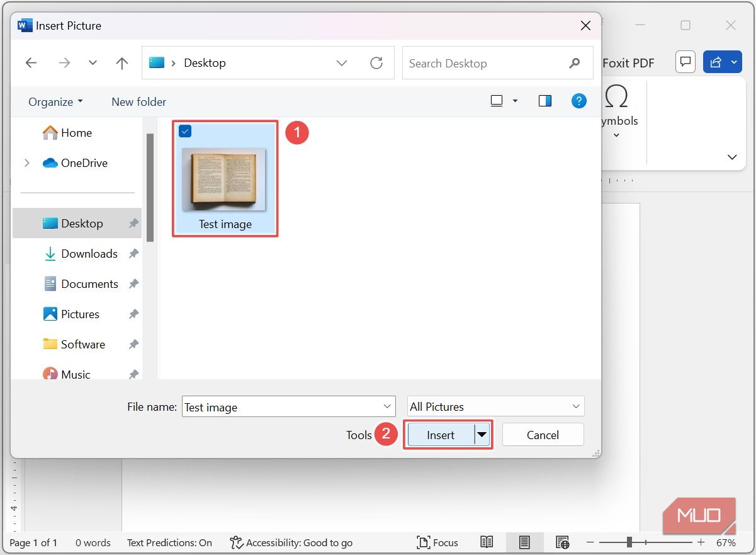Image resolution: width=756 pixels, height=555 pixels.
Task: Open the 67% zoom level dialog
Action: tap(726, 542)
